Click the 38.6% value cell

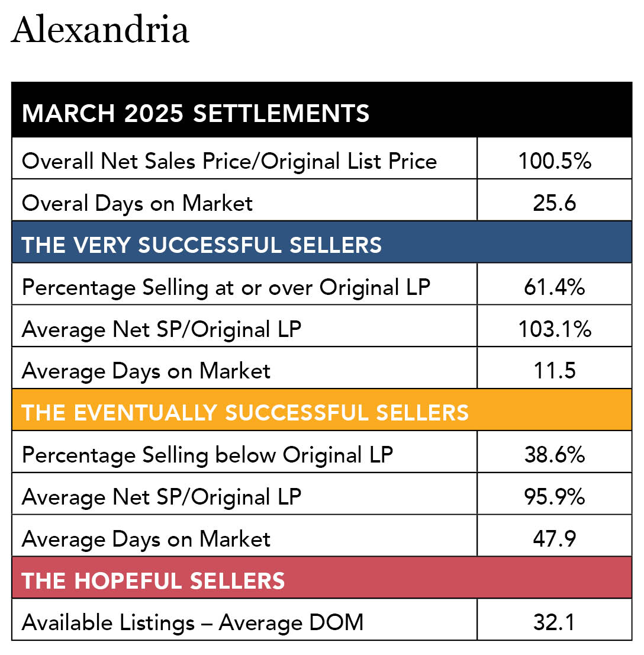pos(554,455)
